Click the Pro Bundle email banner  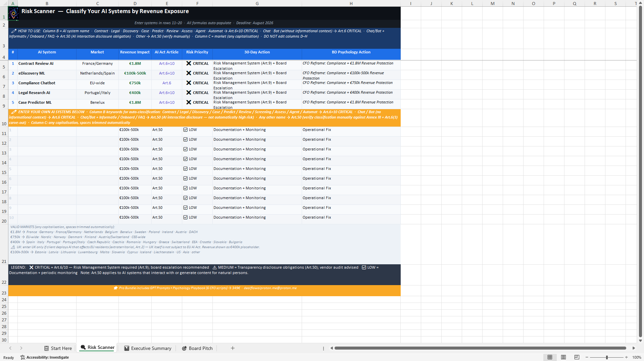coord(204,291)
